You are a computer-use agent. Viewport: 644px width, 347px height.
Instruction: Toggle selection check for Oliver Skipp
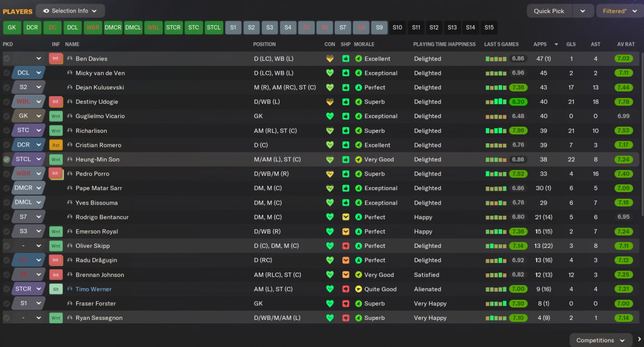[x=6, y=246]
